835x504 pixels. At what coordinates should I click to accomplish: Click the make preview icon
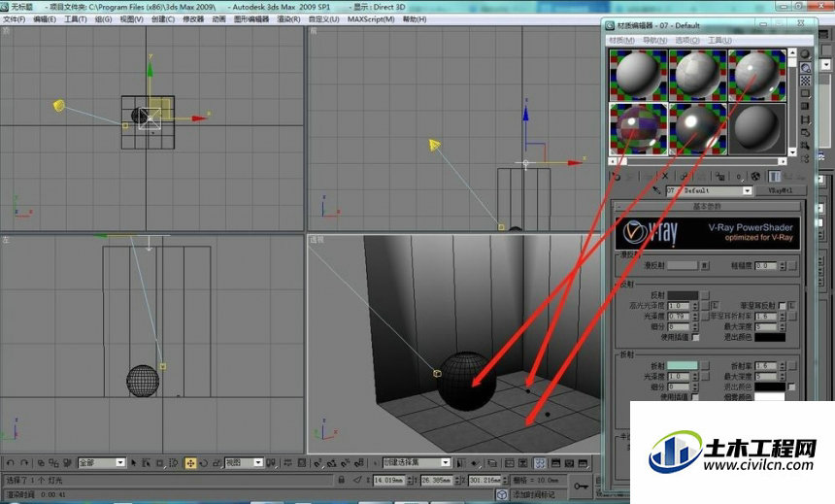(805, 119)
